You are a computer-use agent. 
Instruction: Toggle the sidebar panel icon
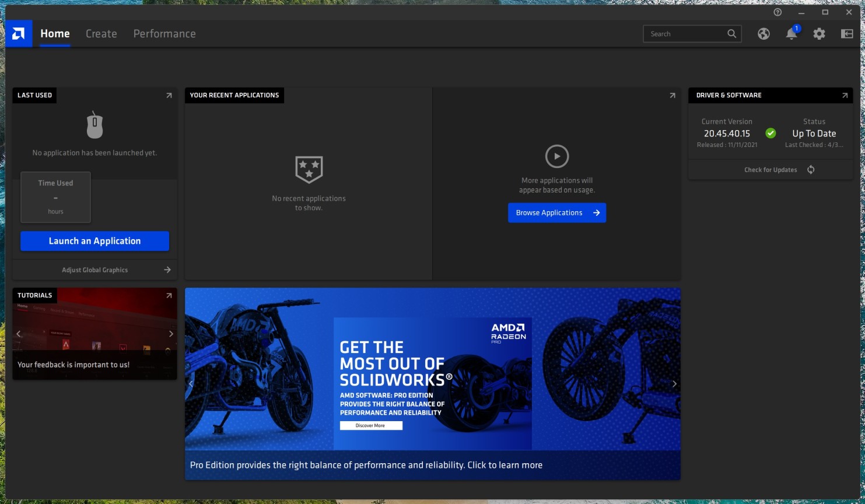click(x=847, y=34)
